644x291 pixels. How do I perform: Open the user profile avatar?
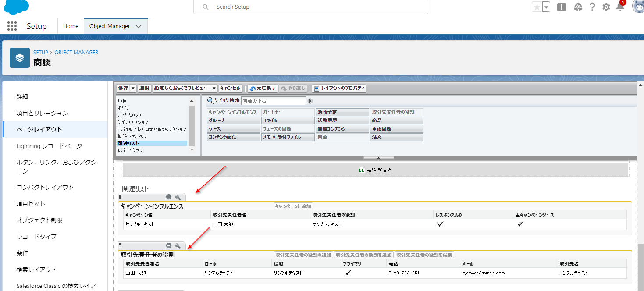638,7
